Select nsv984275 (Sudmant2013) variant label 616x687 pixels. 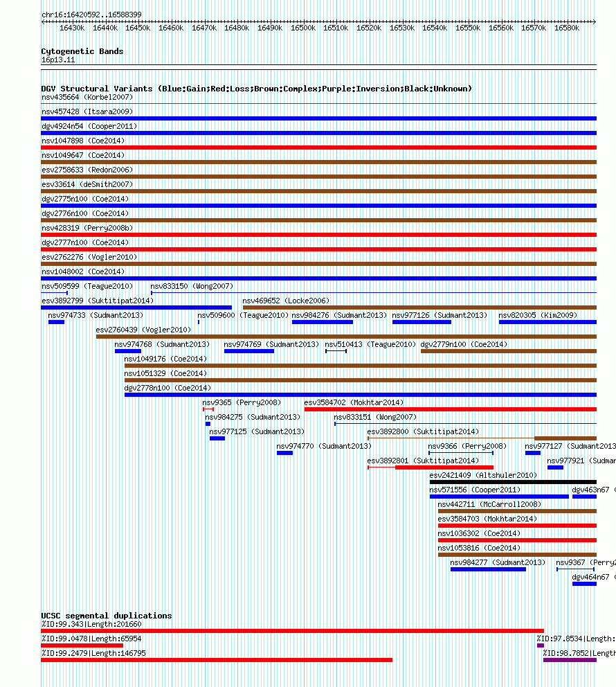coord(253,417)
